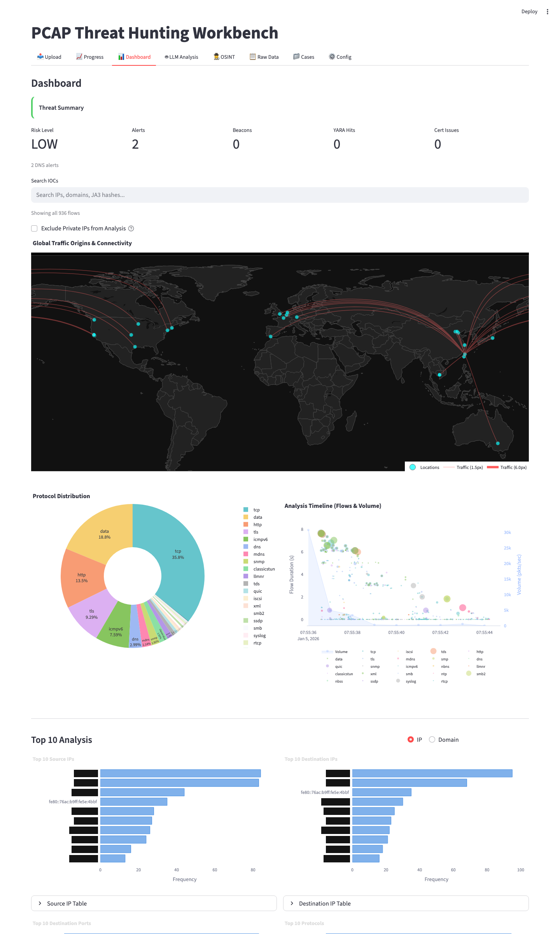
Task: Click the LOW risk level value
Action: point(44,144)
